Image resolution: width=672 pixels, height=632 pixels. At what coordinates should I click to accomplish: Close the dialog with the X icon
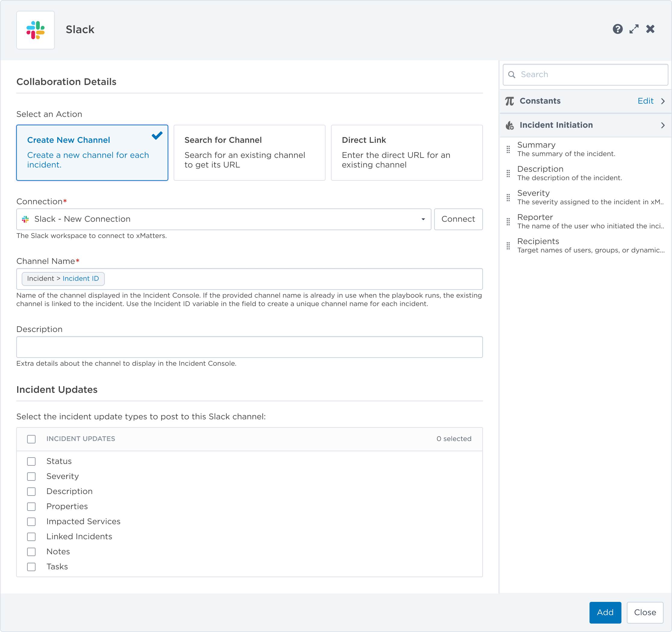650,29
